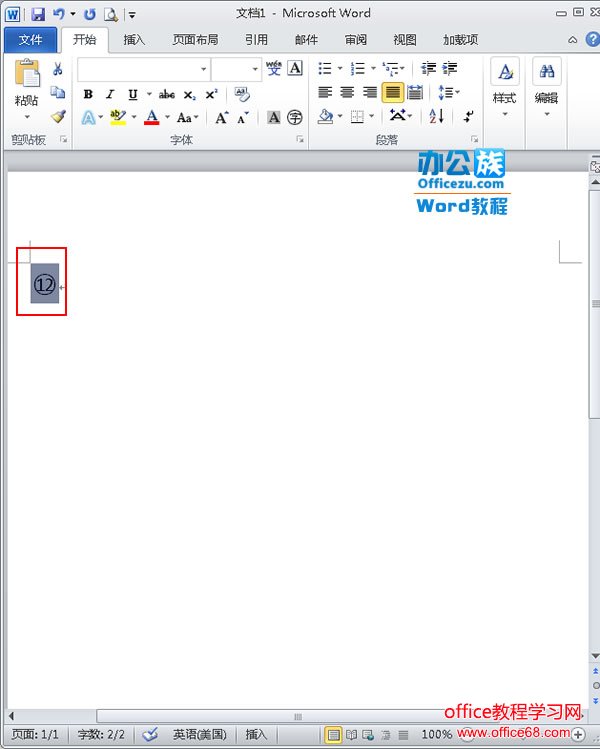Click the Paste clipboard icon

(x=27, y=73)
